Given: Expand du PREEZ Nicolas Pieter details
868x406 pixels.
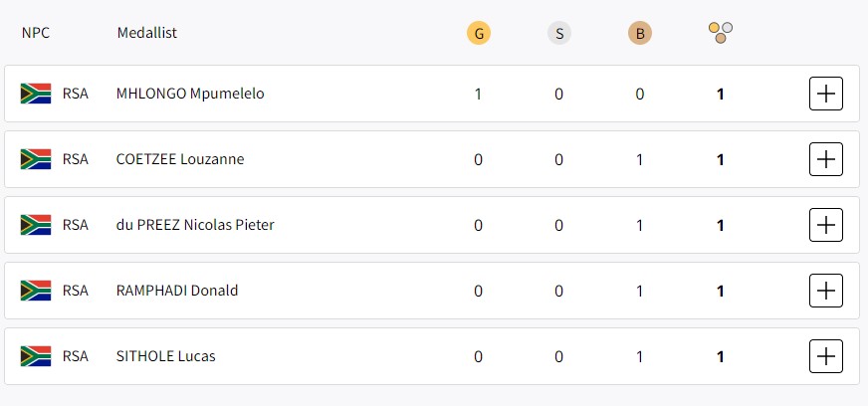Looking at the screenshot, I should click(826, 225).
